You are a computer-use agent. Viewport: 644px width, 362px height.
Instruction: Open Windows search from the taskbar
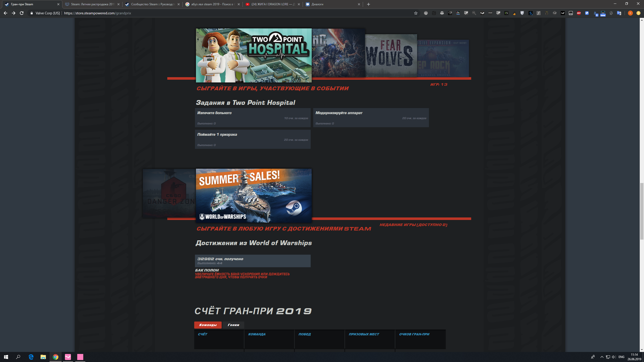pyautogui.click(x=18, y=357)
